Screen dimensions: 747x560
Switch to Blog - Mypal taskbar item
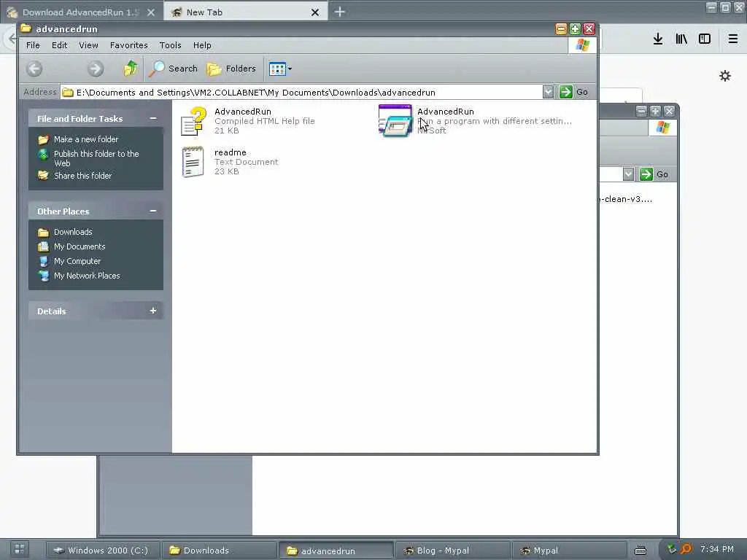coord(452,551)
